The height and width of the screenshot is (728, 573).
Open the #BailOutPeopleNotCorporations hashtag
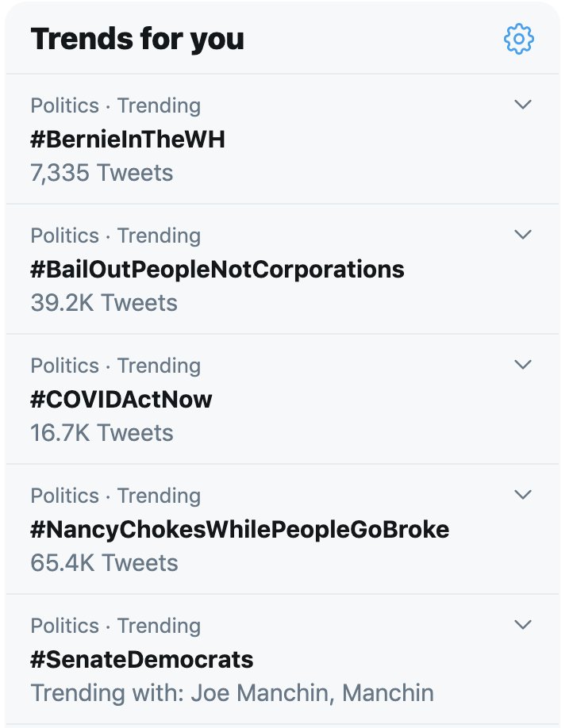click(217, 270)
